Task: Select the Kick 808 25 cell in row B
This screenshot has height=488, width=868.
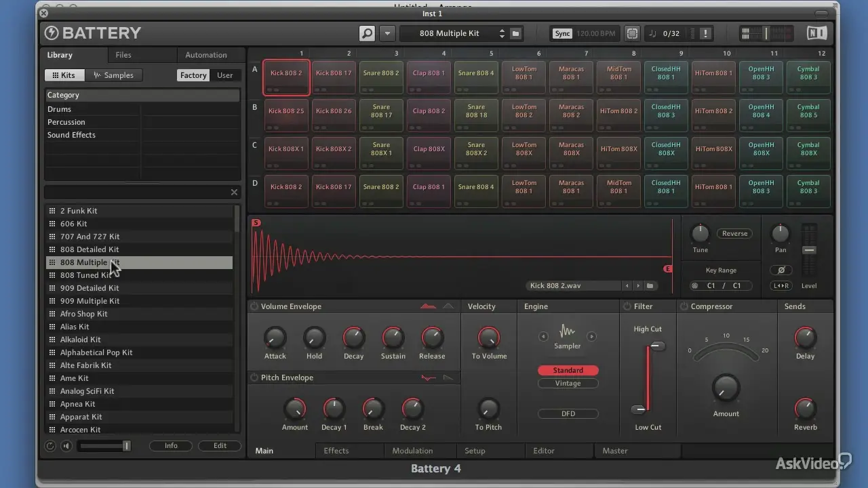Action: coord(286,115)
